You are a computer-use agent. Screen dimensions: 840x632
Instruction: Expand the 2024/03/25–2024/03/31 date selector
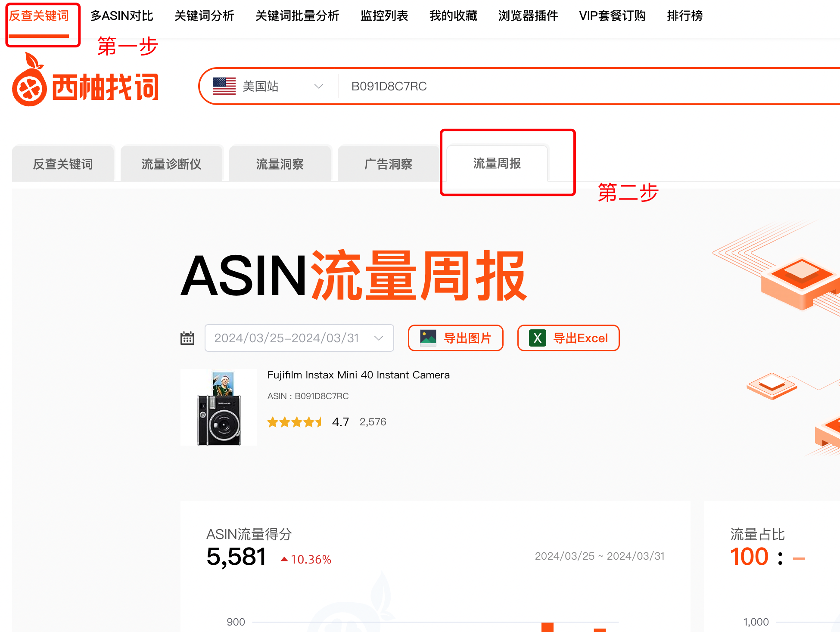(x=299, y=338)
